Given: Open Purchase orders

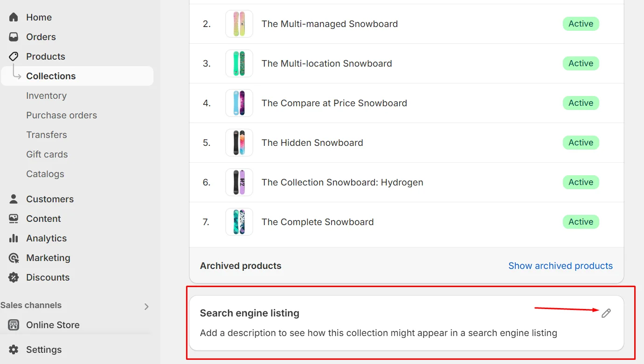Looking at the screenshot, I should click(x=62, y=115).
